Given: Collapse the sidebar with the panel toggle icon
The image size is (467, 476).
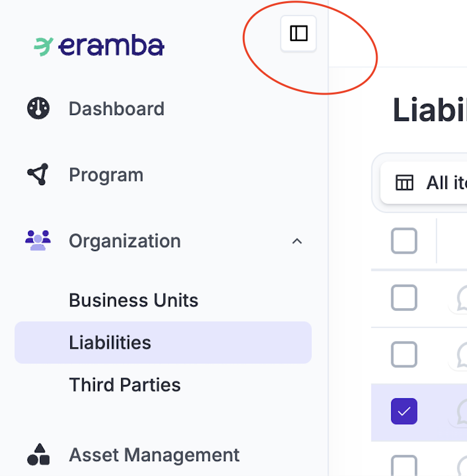Looking at the screenshot, I should (299, 34).
